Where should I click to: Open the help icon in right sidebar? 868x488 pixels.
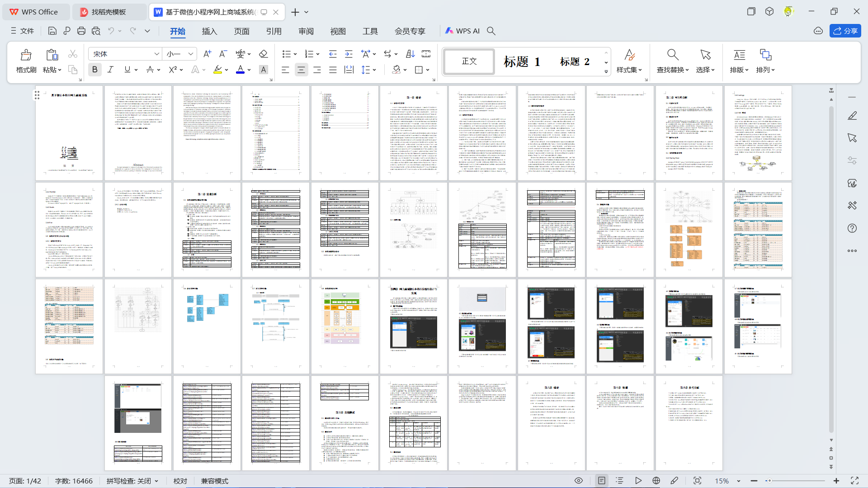click(852, 228)
